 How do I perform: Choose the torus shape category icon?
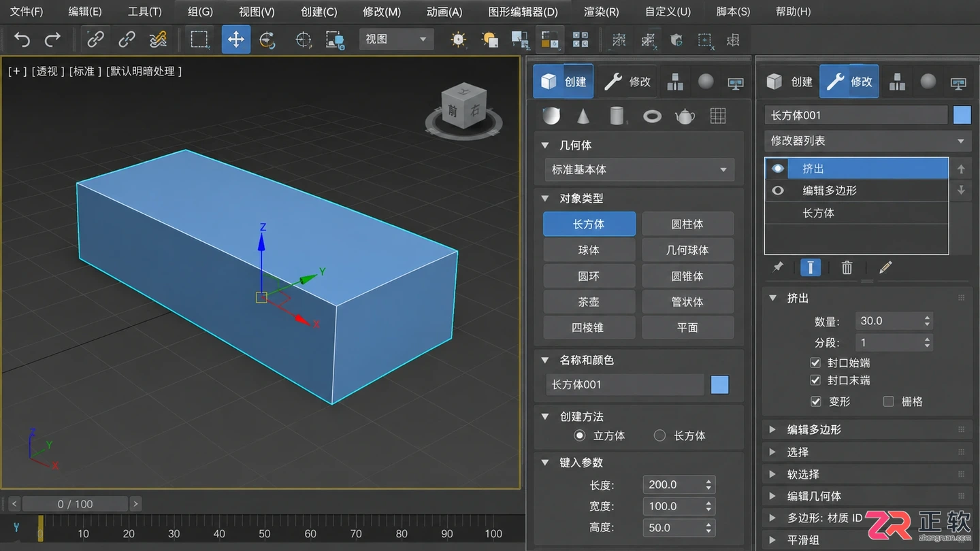pyautogui.click(x=652, y=116)
